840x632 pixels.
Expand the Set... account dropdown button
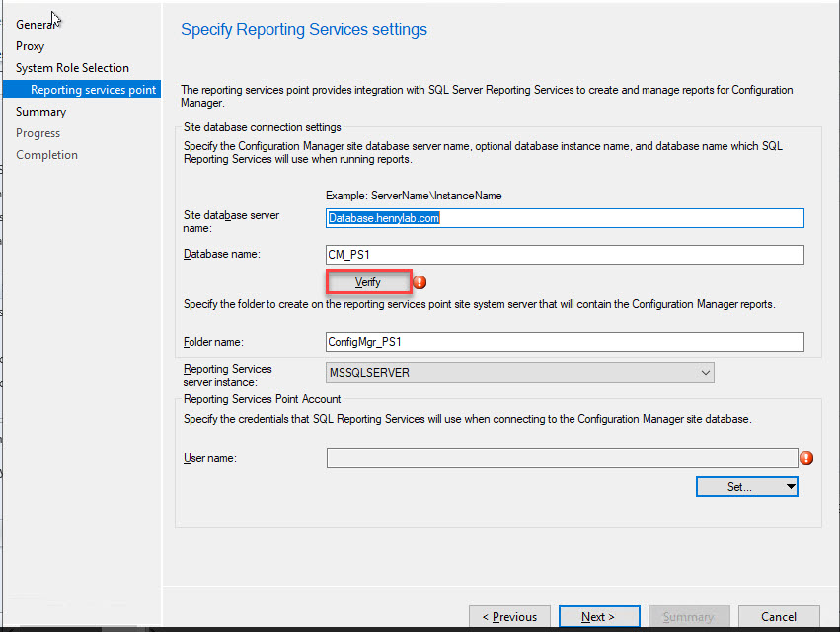tap(746, 486)
